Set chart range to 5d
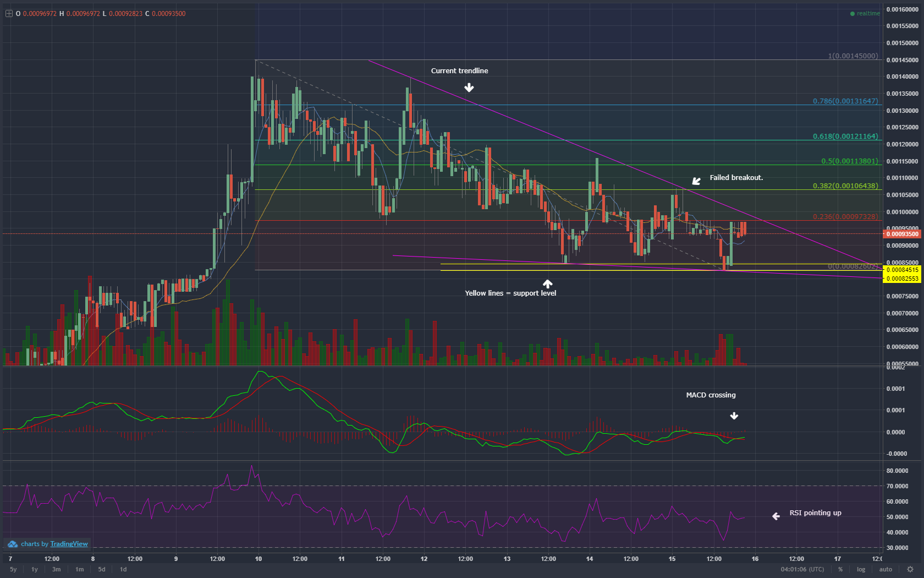The image size is (924, 578). click(x=102, y=569)
